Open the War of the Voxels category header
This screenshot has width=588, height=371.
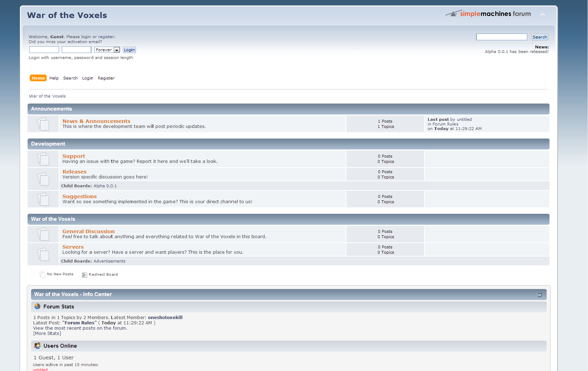point(53,219)
